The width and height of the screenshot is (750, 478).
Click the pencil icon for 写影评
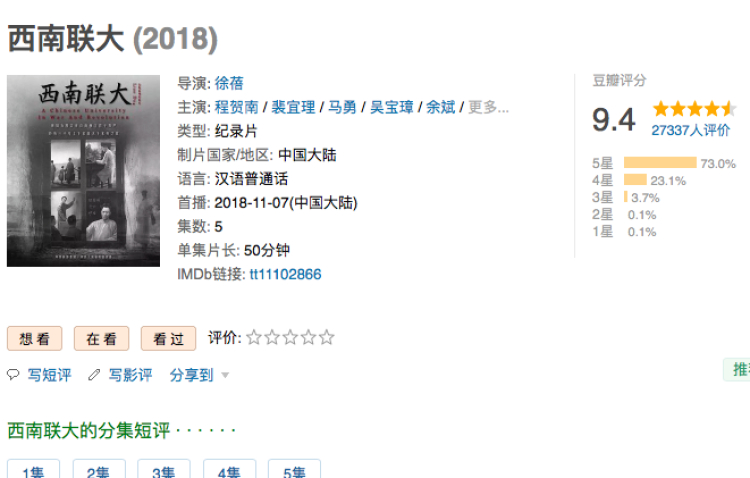point(95,375)
